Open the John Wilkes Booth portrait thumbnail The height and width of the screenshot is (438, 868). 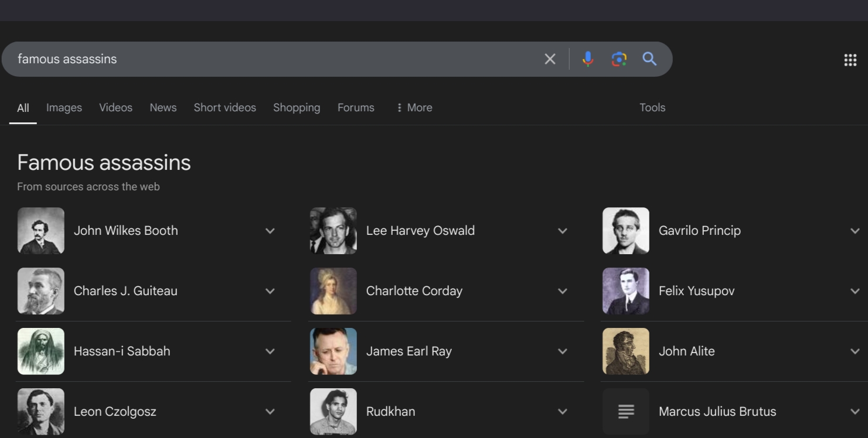coord(41,231)
